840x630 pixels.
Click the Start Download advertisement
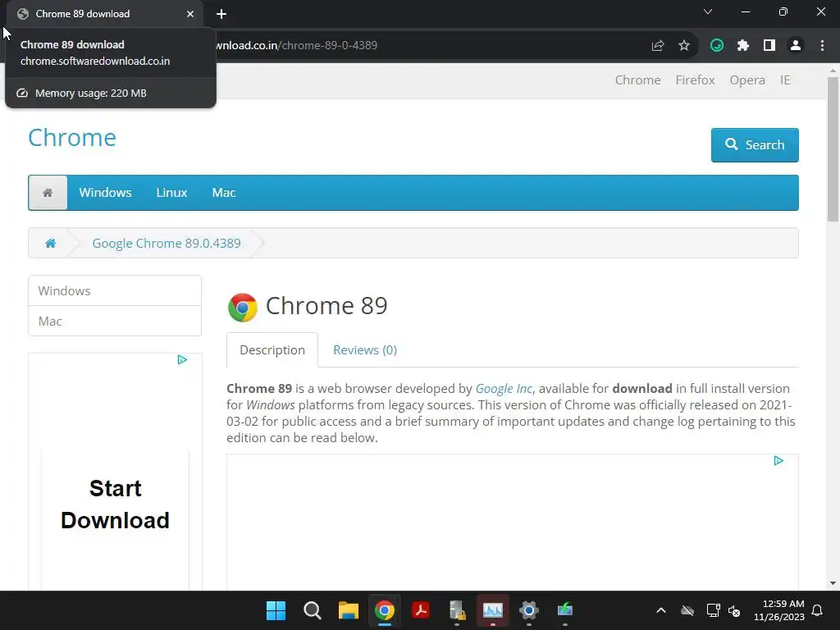[115, 504]
